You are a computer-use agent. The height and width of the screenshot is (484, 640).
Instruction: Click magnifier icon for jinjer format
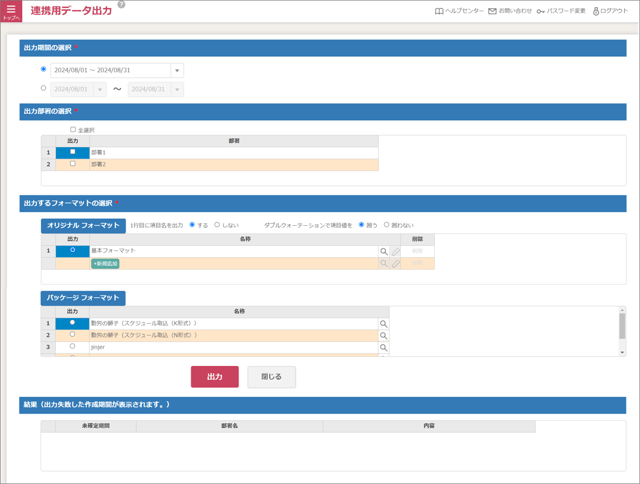pyautogui.click(x=383, y=346)
